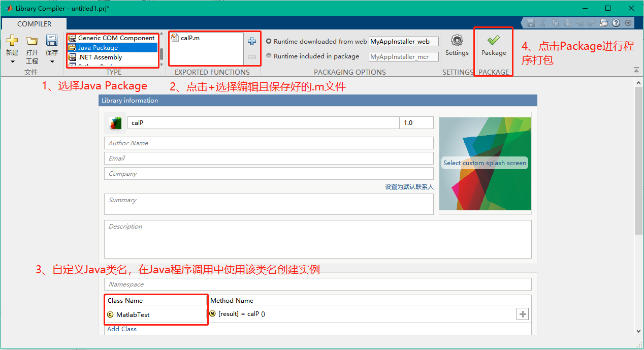Open MATLAB Help via the question mark icon

[x=616, y=23]
